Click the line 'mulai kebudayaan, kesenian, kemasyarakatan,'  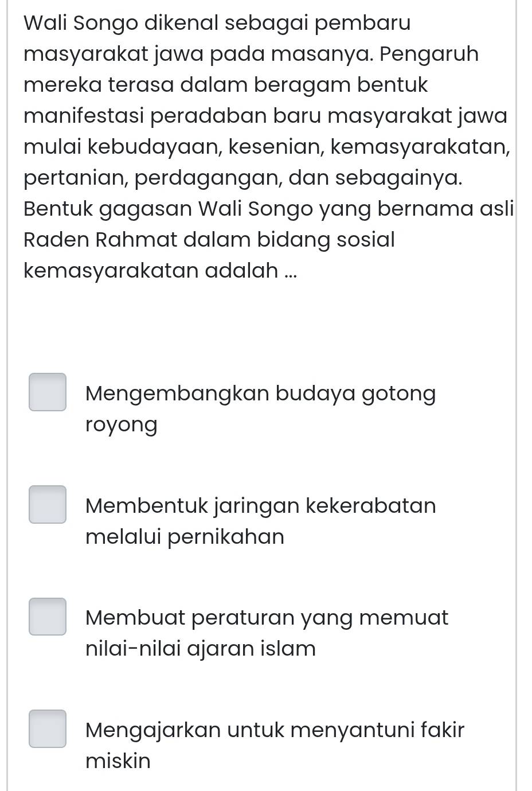point(267,147)
